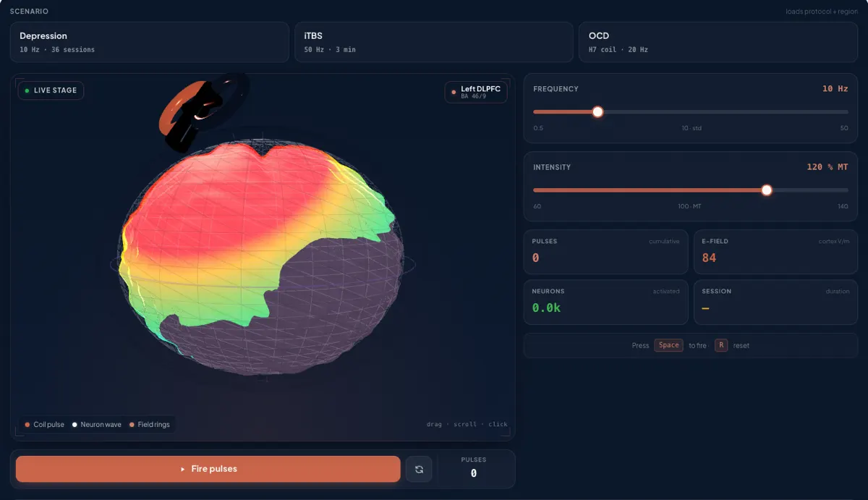Load the OCD scenario card
This screenshot has width=868, height=500.
coord(718,42)
